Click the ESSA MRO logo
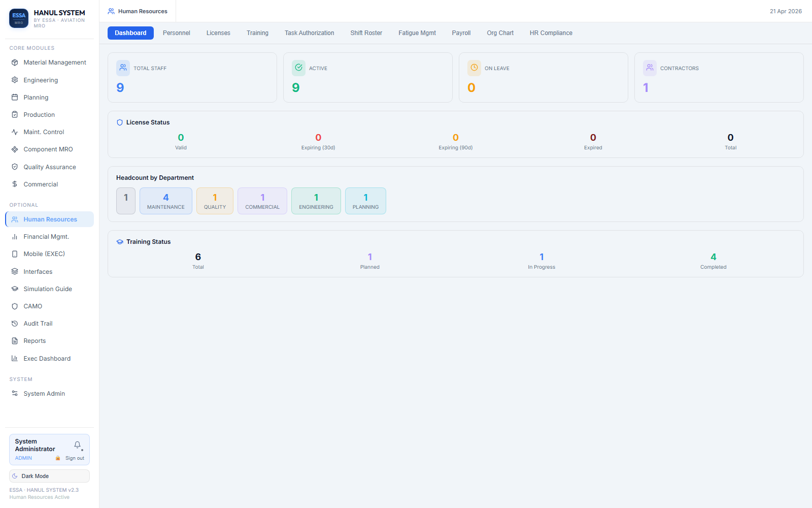The height and width of the screenshot is (508, 812). pos(19,18)
